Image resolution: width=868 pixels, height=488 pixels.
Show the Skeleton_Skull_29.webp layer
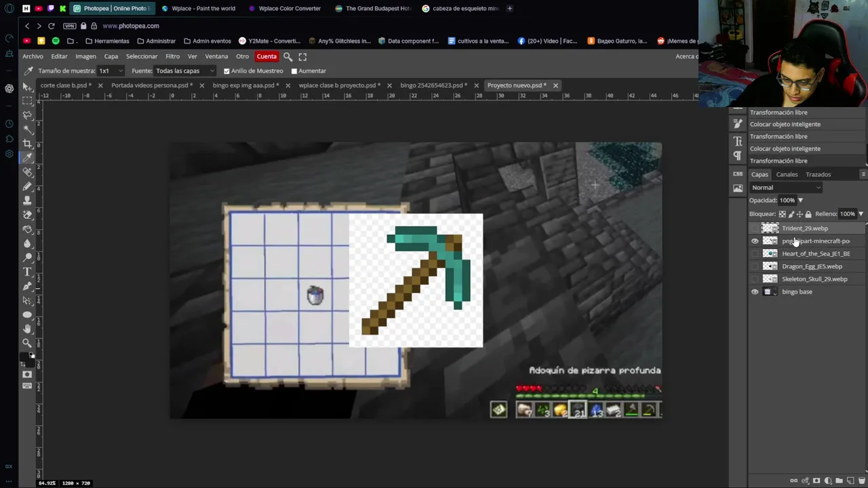coord(755,279)
